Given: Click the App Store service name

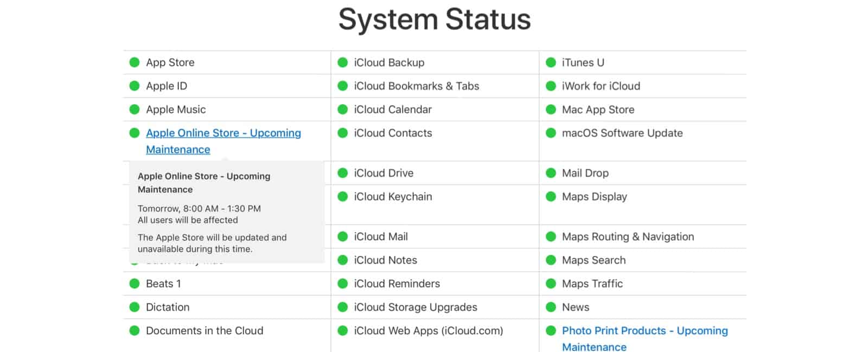Looking at the screenshot, I should 170,62.
